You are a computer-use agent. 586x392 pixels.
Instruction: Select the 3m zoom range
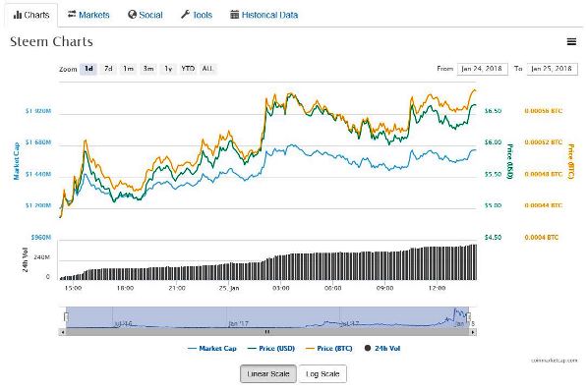pos(148,69)
